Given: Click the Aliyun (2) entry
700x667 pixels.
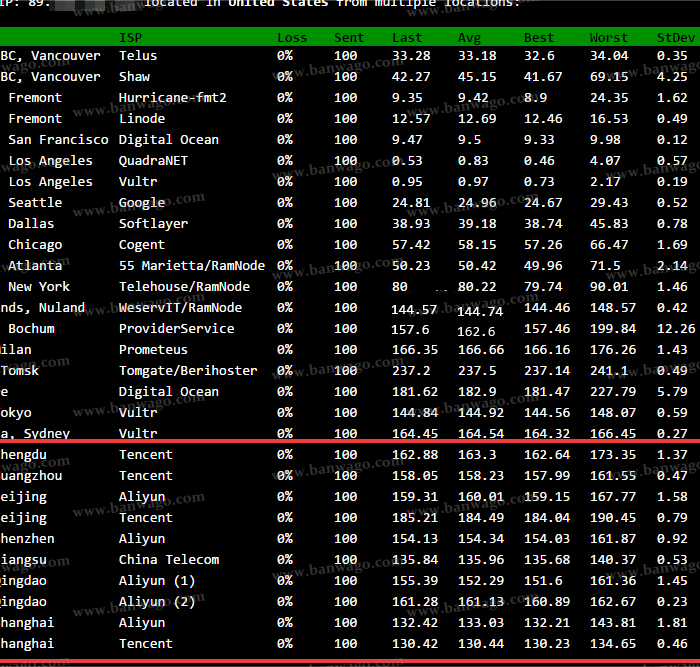Looking at the screenshot, I should (x=157, y=602).
